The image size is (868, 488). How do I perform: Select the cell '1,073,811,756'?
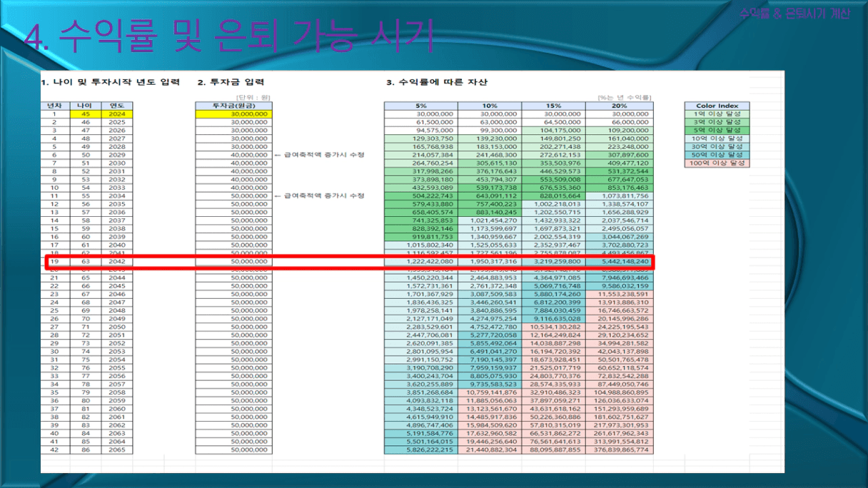pos(618,196)
